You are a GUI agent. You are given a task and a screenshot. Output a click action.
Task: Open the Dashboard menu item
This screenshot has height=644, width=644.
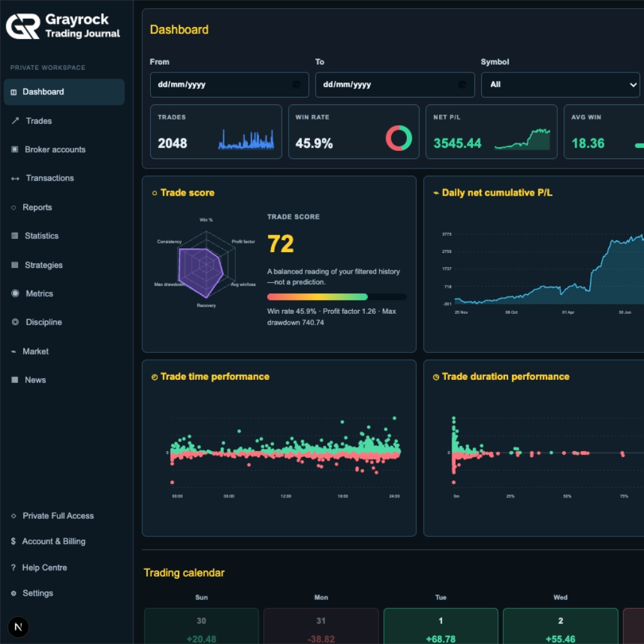[64, 92]
